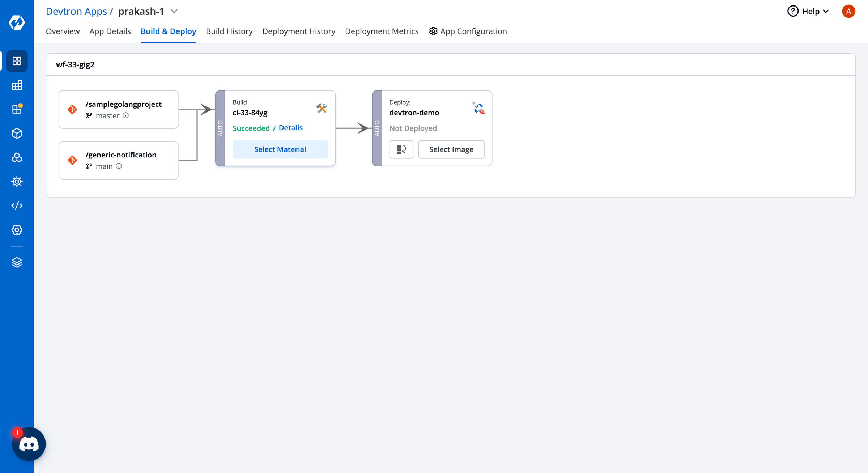Screen dimensions: 868x473
Task: Select Material for the build pipeline
Action: (280, 149)
